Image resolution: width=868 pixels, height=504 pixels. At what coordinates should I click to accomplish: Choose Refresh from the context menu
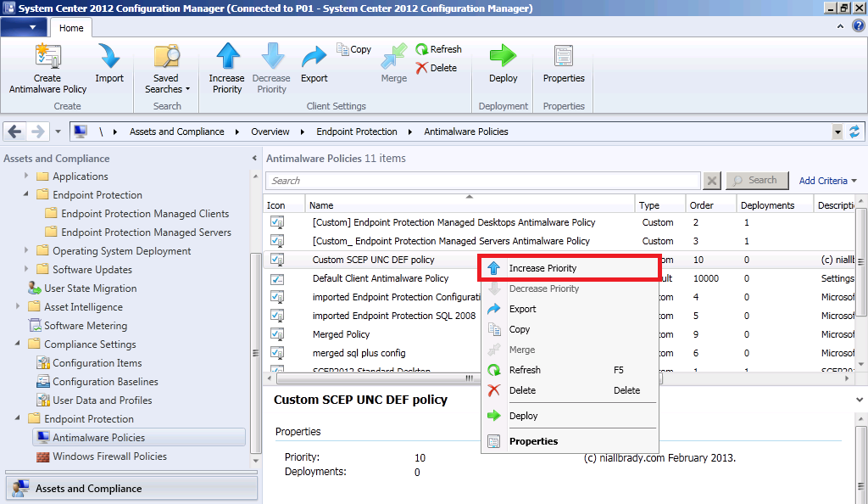570,370
